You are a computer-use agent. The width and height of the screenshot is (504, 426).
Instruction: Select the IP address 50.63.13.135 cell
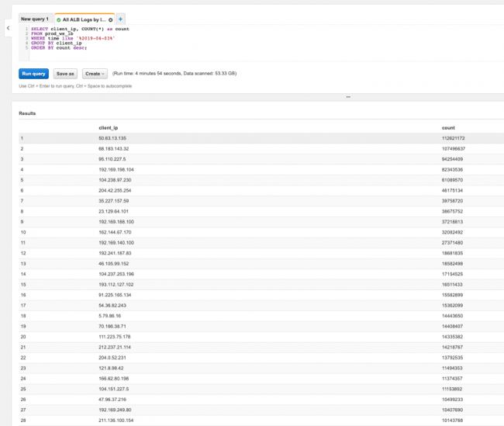pyautogui.click(x=114, y=138)
